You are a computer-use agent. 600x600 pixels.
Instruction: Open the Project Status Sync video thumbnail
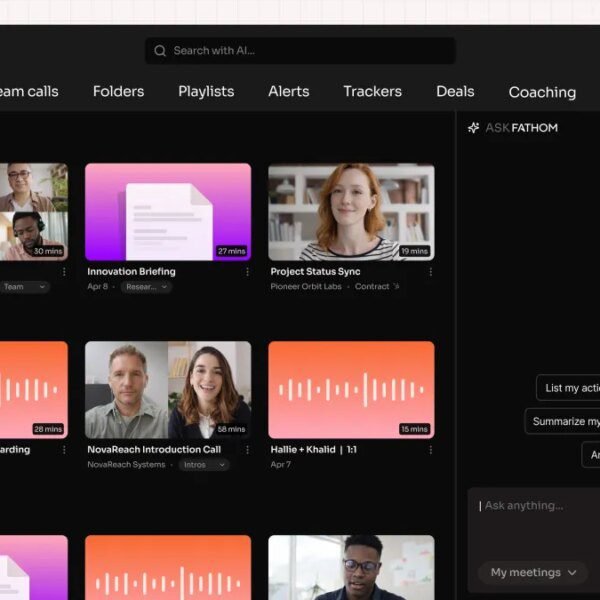pos(351,212)
